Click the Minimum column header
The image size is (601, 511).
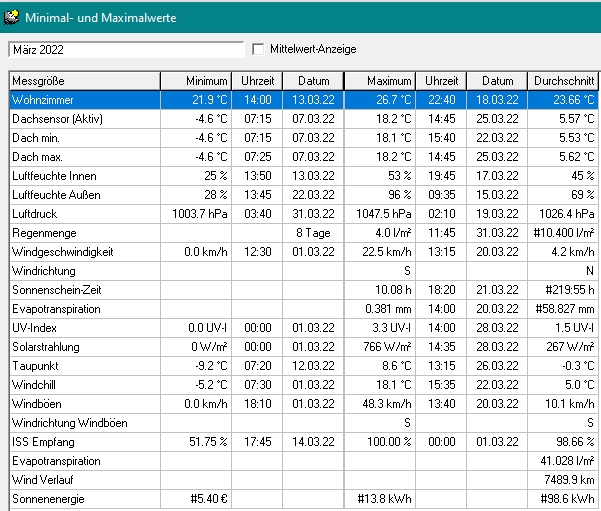click(196, 81)
